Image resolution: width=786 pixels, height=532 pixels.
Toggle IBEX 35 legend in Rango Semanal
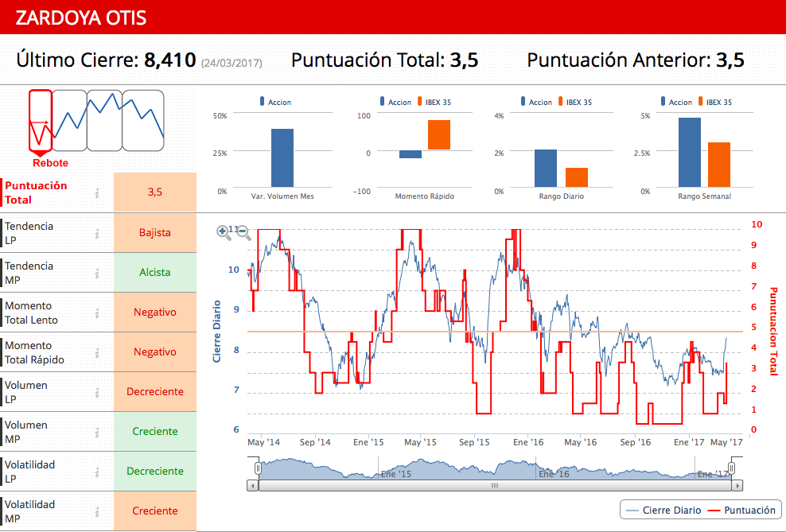click(x=715, y=102)
